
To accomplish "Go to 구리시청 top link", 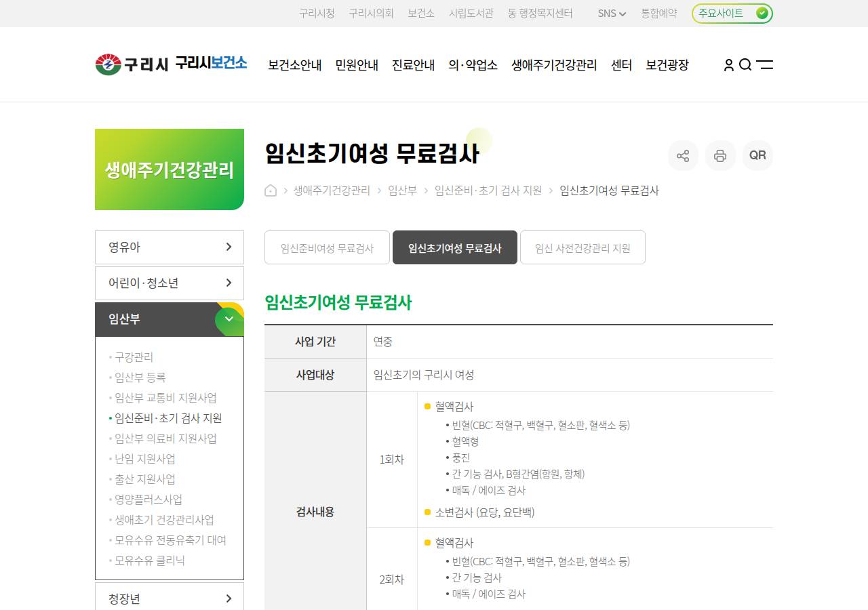I will tap(317, 13).
